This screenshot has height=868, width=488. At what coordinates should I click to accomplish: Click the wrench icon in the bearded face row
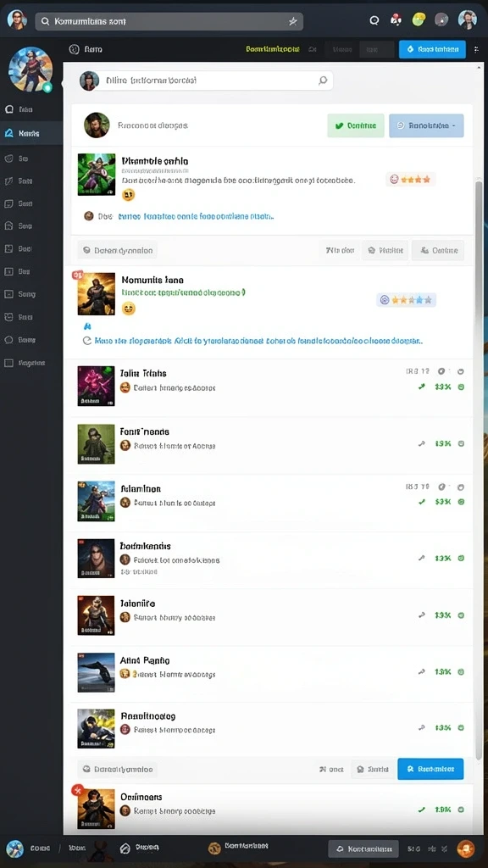tap(422, 558)
